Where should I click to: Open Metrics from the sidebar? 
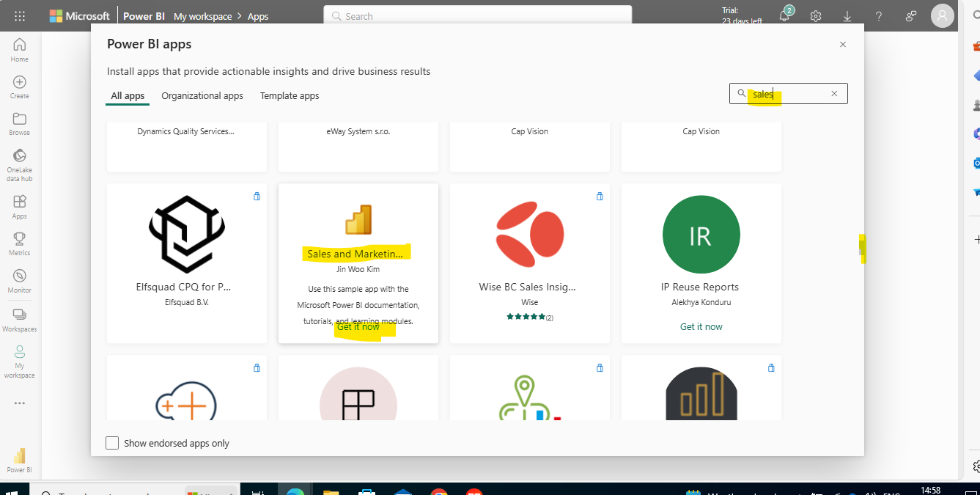coord(20,243)
